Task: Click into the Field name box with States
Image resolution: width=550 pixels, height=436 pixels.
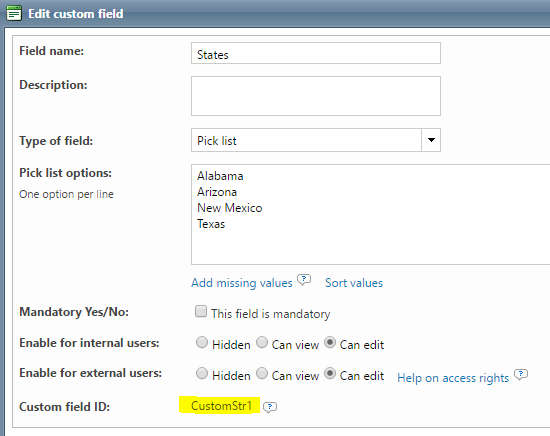Action: point(316,53)
